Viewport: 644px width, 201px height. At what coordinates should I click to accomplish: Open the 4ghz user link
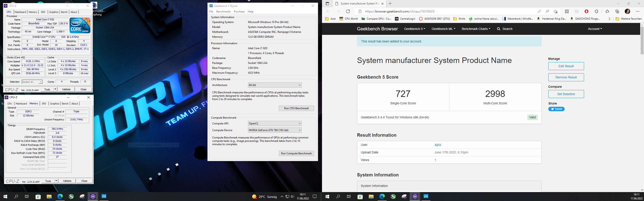[x=438, y=145]
